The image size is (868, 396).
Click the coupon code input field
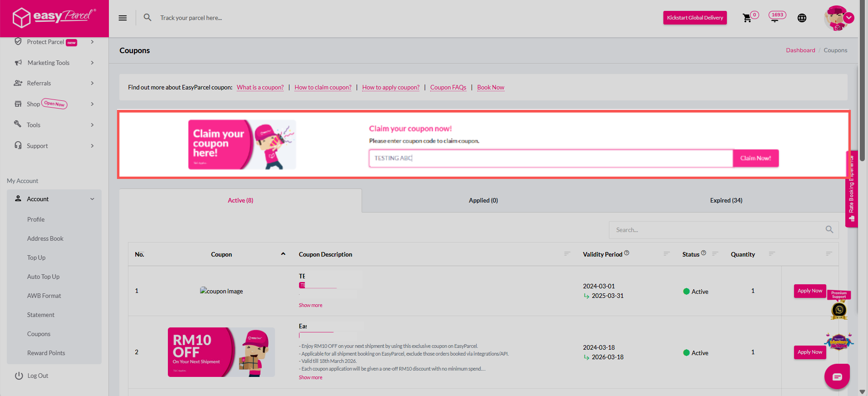(x=551, y=158)
